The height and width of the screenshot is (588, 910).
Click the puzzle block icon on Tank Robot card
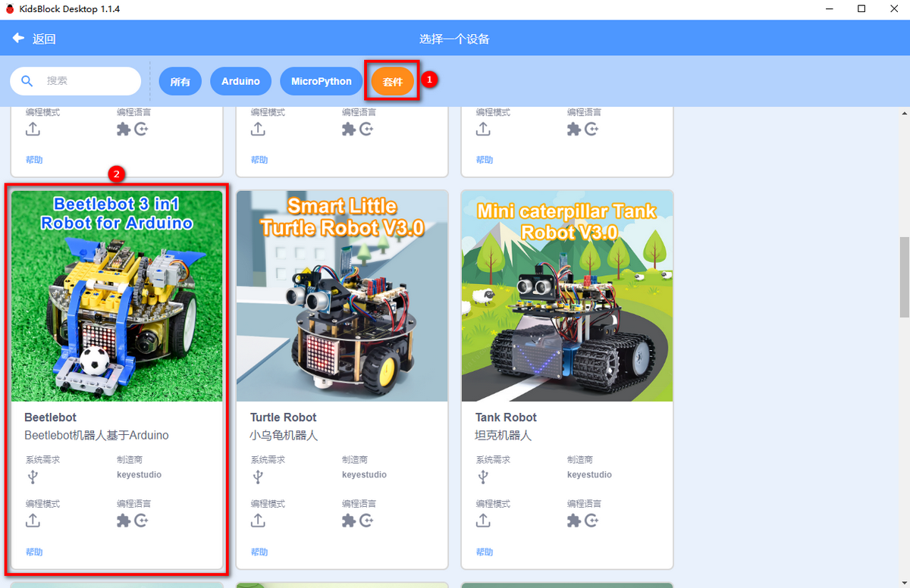[574, 521]
